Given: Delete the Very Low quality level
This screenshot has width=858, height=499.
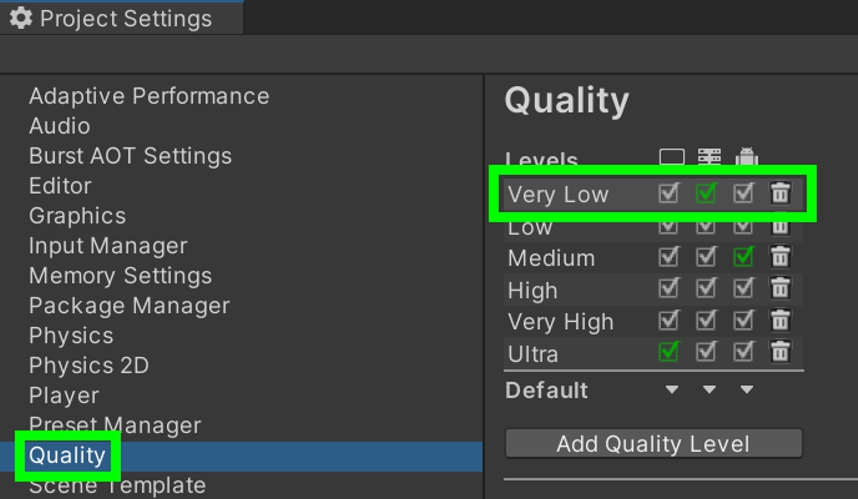Looking at the screenshot, I should click(780, 193).
